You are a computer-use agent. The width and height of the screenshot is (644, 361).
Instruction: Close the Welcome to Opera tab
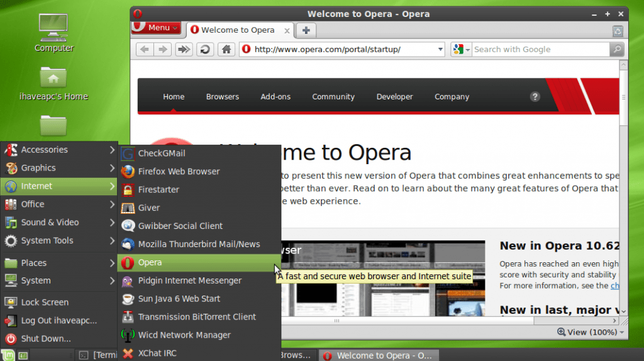[287, 31]
